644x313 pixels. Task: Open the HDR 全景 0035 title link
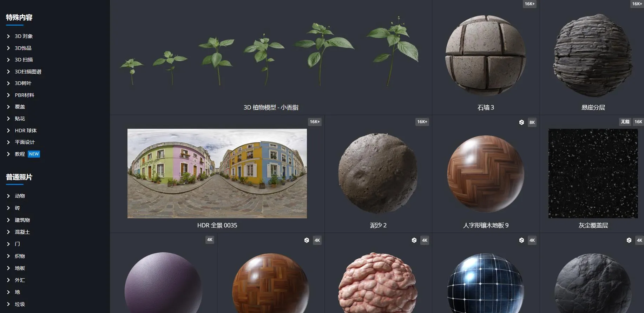click(217, 225)
